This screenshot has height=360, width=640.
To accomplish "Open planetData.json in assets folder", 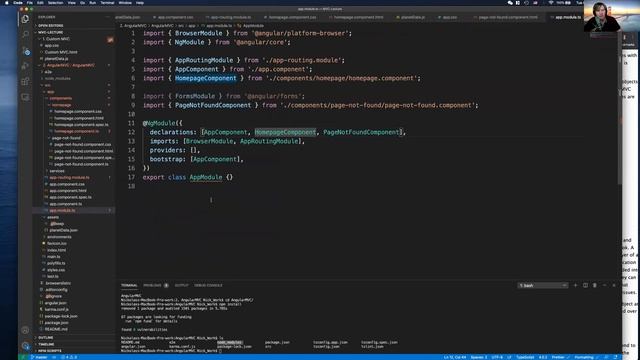I will 63,230.
